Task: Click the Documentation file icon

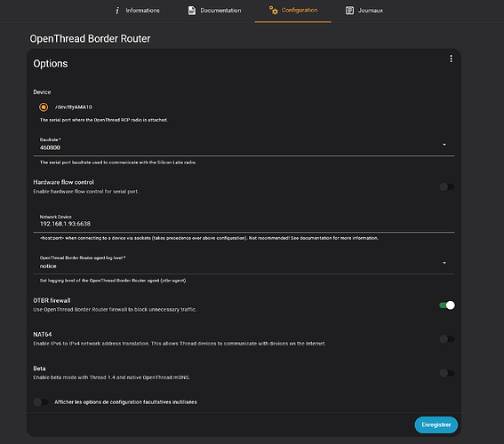Action: [x=192, y=11]
